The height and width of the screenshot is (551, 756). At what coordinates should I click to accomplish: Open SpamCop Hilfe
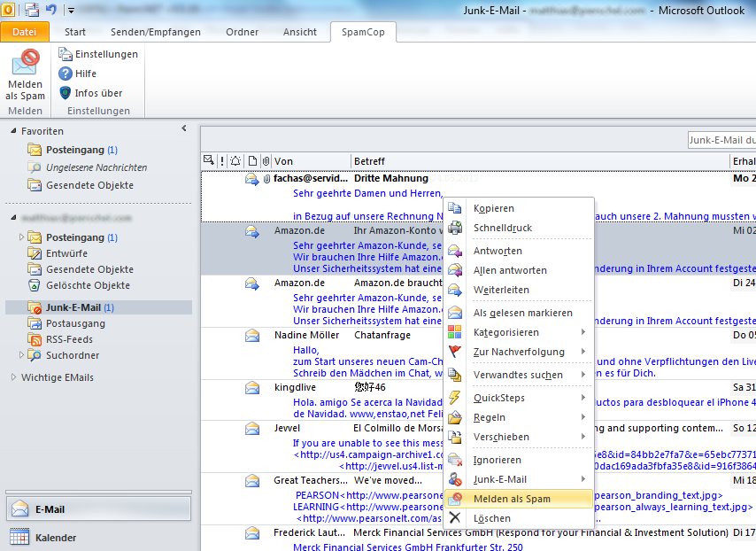(78, 74)
